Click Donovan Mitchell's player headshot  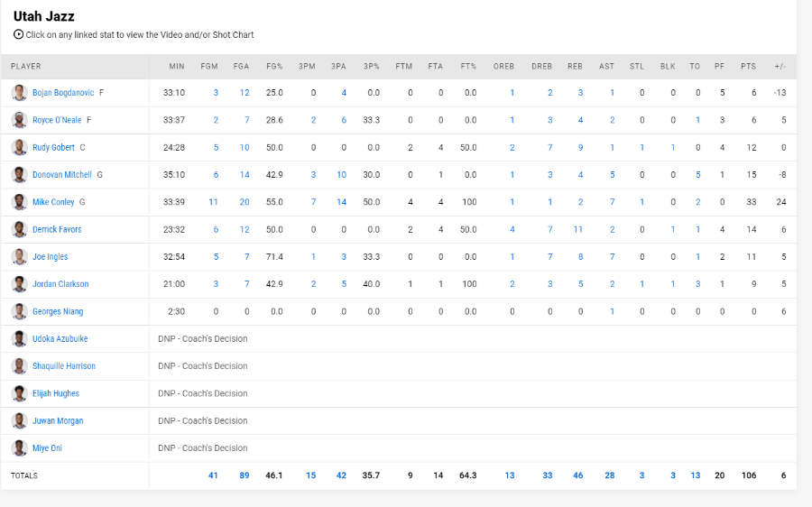click(x=19, y=174)
